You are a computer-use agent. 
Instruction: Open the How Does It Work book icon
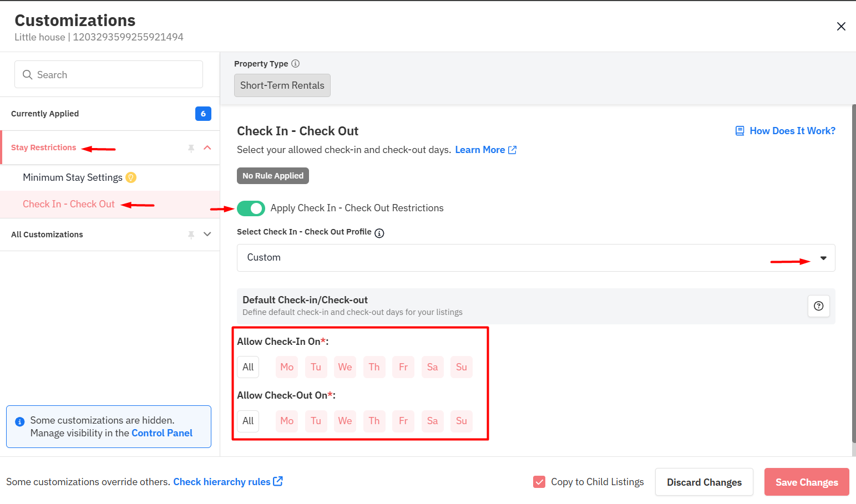(x=739, y=131)
